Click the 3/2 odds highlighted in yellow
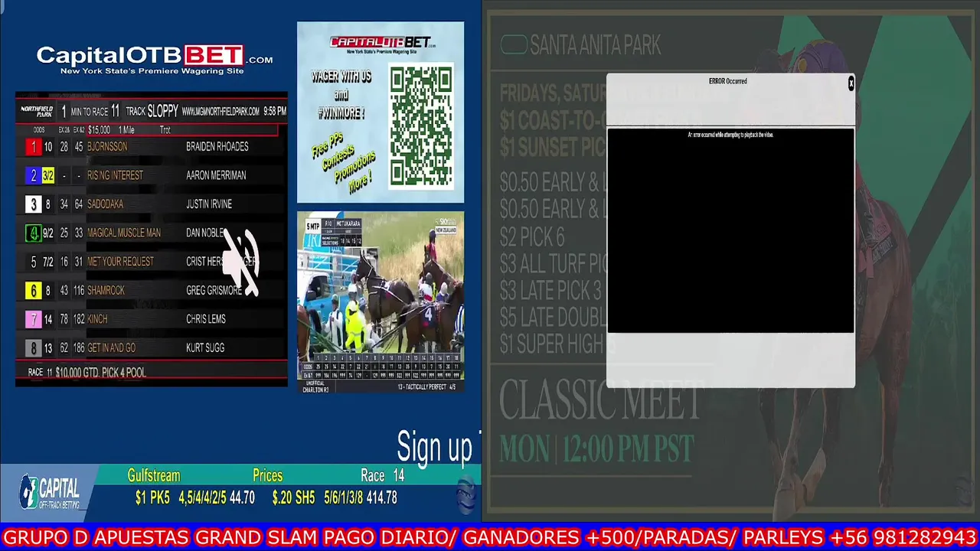 (x=48, y=176)
